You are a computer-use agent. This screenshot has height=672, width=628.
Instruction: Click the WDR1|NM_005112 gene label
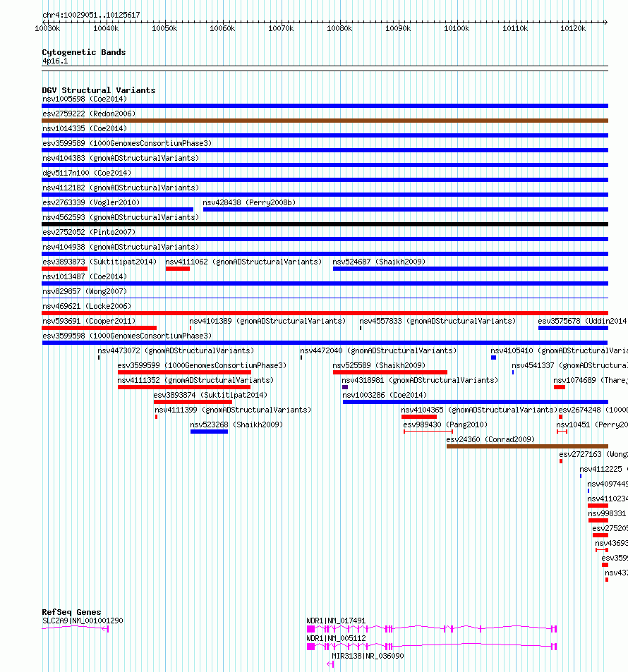337,639
